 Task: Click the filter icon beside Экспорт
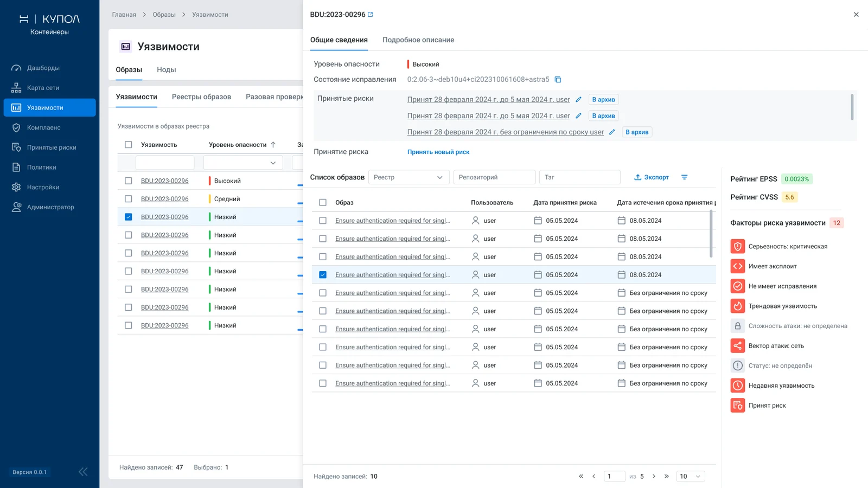tap(685, 177)
